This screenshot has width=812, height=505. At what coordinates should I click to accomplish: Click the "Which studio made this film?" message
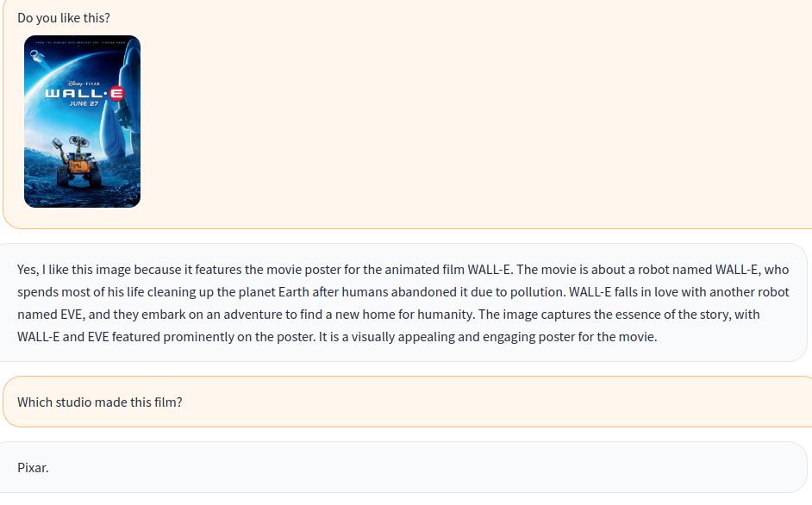click(x=100, y=402)
